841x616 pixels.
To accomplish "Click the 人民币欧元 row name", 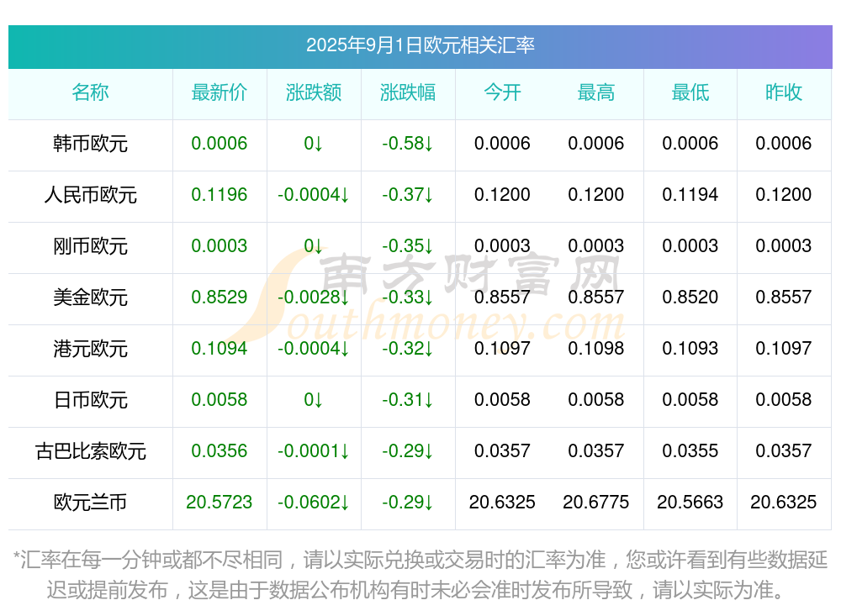I will [x=90, y=195].
